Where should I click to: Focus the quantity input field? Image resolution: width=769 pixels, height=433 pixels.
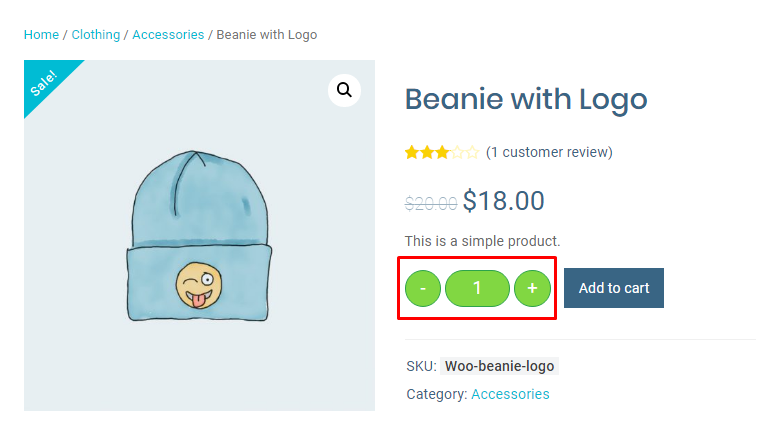point(477,288)
